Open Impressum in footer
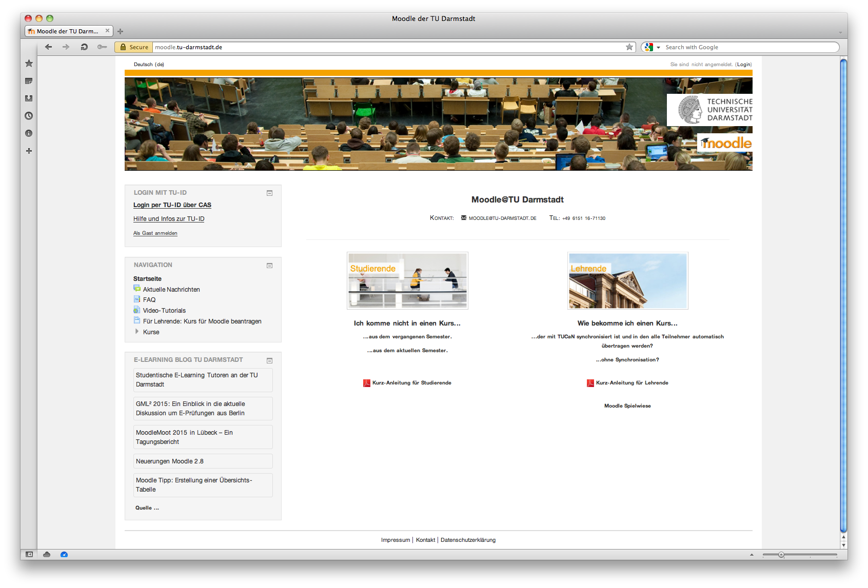Viewport: 868px width, 588px height. tap(396, 540)
